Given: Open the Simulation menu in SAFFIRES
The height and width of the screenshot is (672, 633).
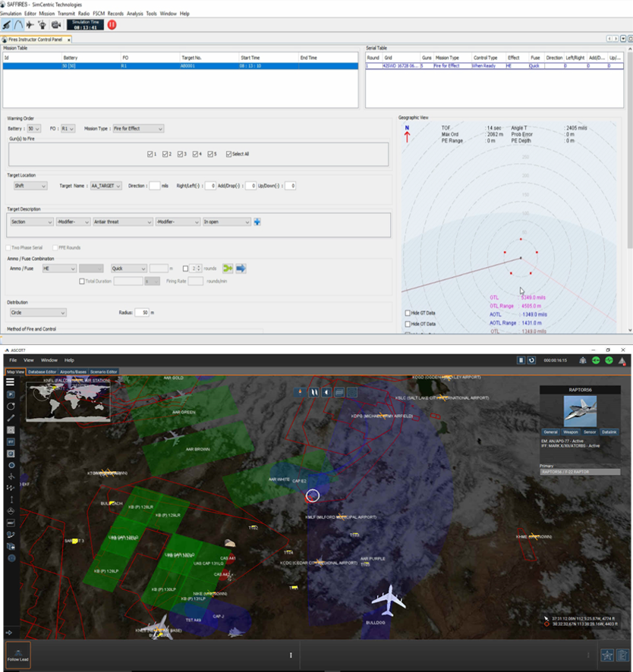Looking at the screenshot, I should [11, 14].
